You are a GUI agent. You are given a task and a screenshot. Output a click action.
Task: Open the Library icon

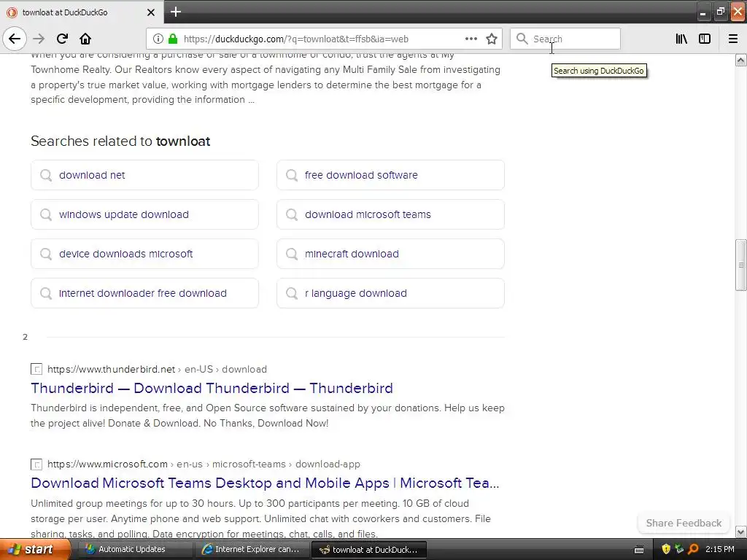coord(681,39)
